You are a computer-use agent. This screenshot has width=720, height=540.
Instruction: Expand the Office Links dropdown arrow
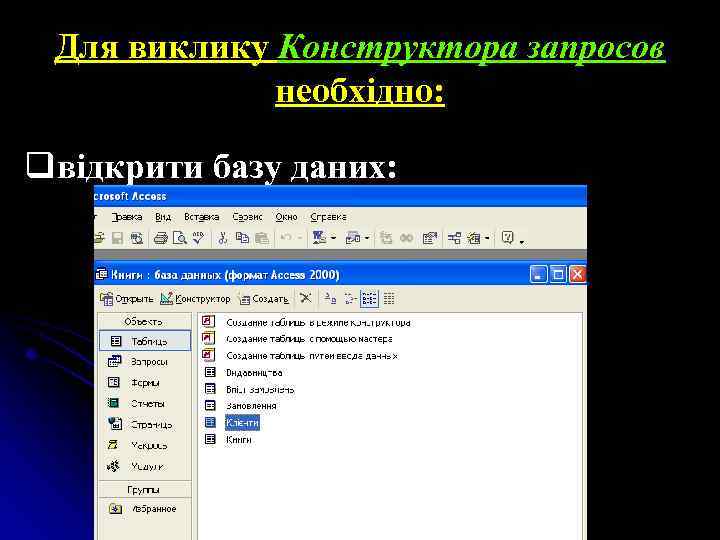click(333, 238)
